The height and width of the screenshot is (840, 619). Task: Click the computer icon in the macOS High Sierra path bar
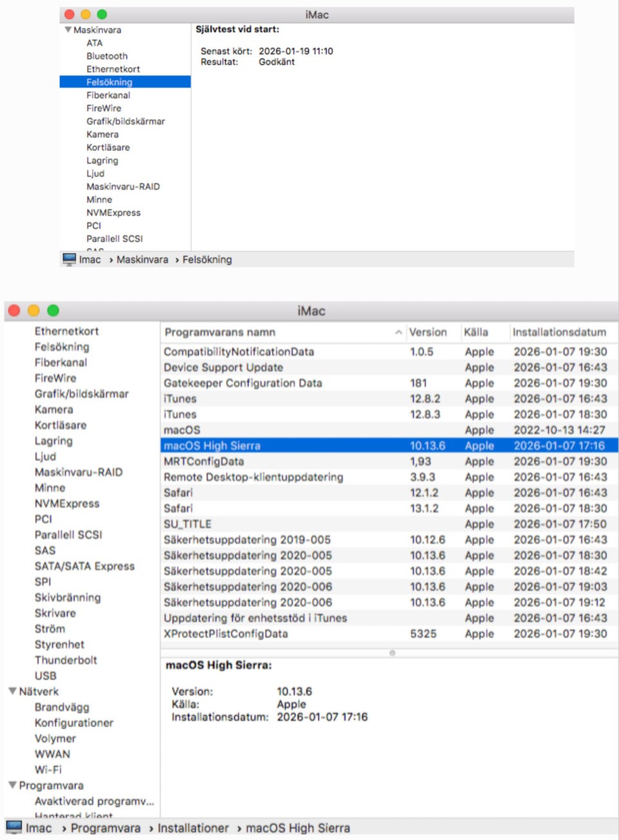point(14,828)
